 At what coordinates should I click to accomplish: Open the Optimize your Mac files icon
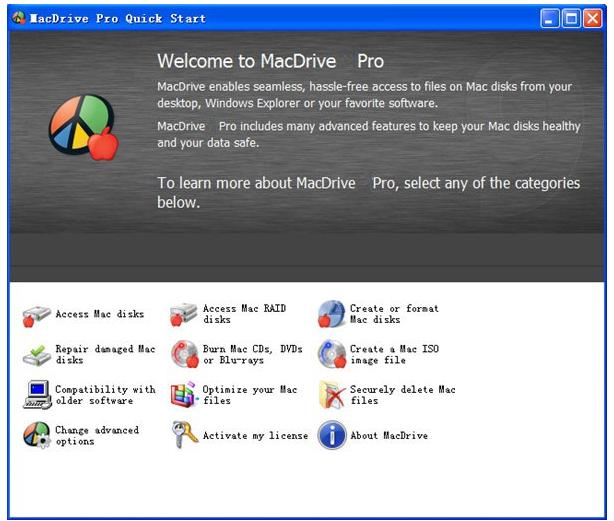pos(184,395)
